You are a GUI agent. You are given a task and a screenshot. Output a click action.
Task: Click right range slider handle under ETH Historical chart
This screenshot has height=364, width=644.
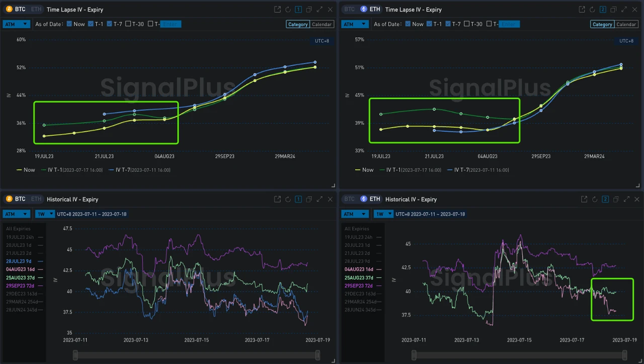625,355
